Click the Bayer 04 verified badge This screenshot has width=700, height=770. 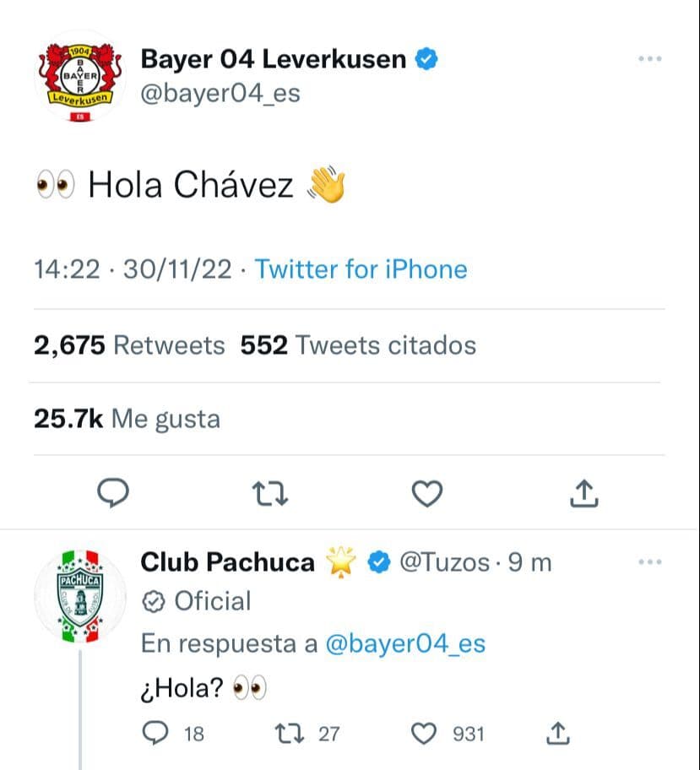[x=427, y=60]
